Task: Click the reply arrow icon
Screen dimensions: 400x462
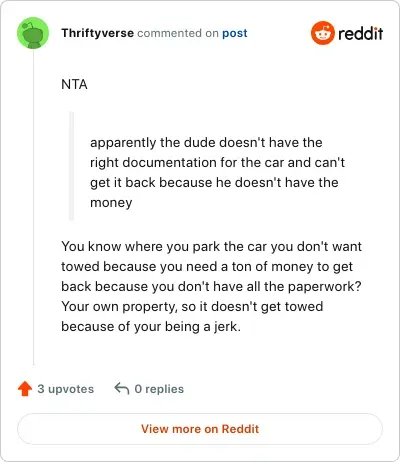Action: click(122, 388)
